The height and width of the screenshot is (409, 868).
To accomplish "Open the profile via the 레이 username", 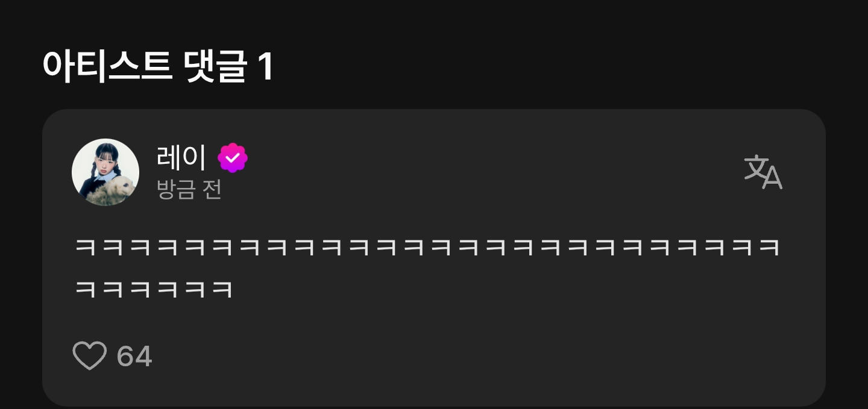I will 181,158.
